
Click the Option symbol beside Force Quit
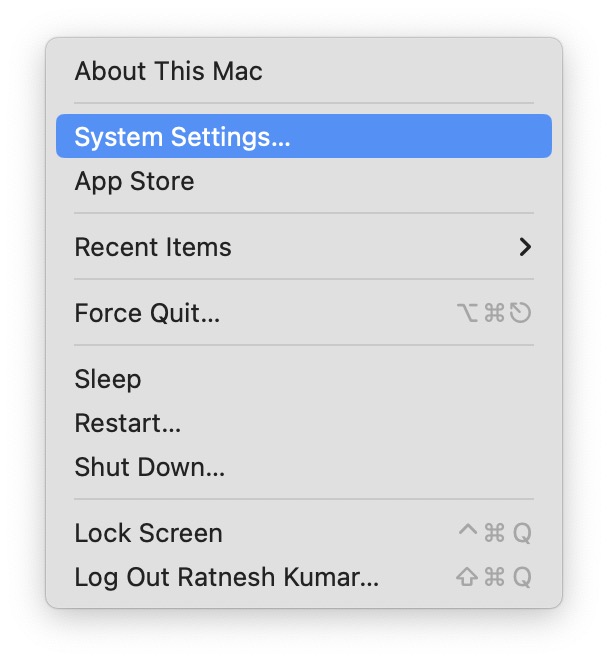coord(467,313)
